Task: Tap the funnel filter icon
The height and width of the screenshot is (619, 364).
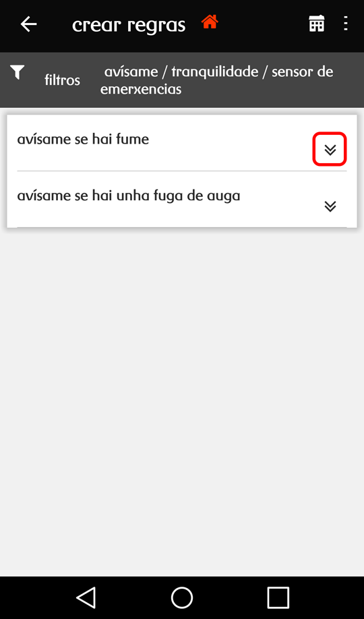Action: pos(18,72)
